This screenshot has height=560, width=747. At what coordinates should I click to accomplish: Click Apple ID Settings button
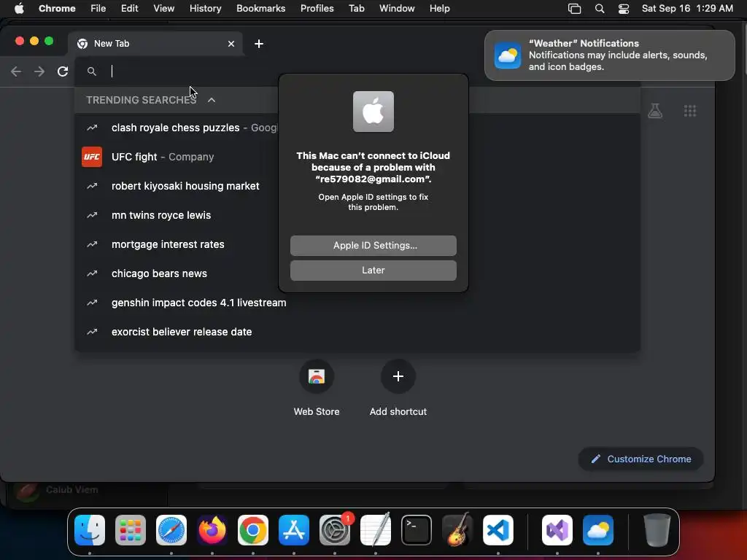[373, 246]
